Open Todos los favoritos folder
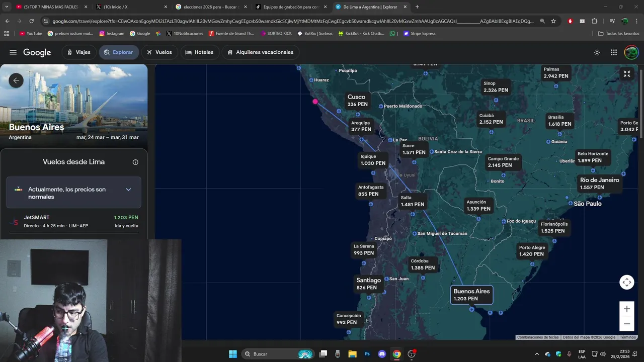 pos(618,34)
